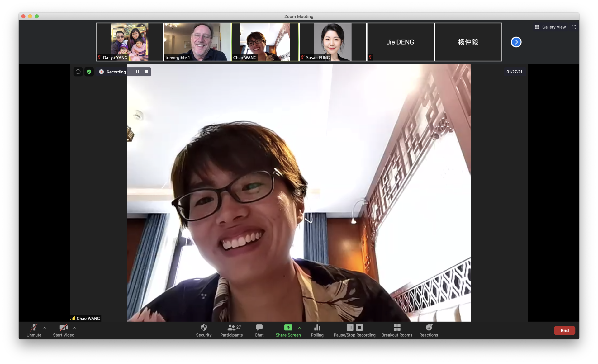Expand video options arrow next to Start Video
Viewport: 598px width, 364px height.
click(74, 328)
